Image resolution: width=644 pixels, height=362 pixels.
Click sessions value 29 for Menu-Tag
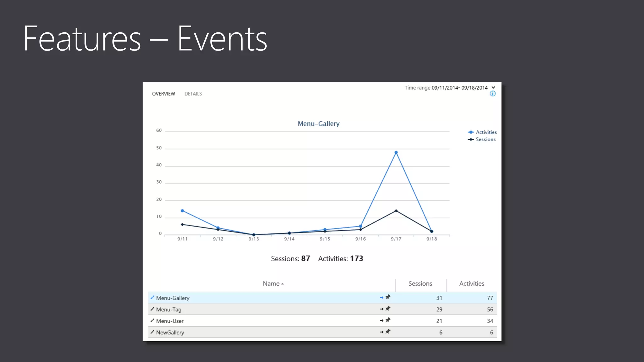coord(439,310)
